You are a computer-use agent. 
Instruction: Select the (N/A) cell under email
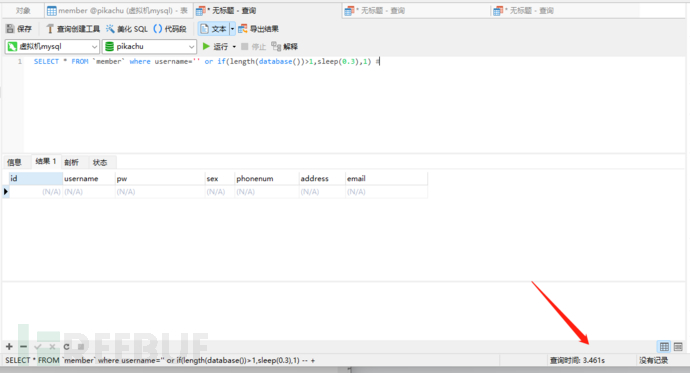pos(386,192)
